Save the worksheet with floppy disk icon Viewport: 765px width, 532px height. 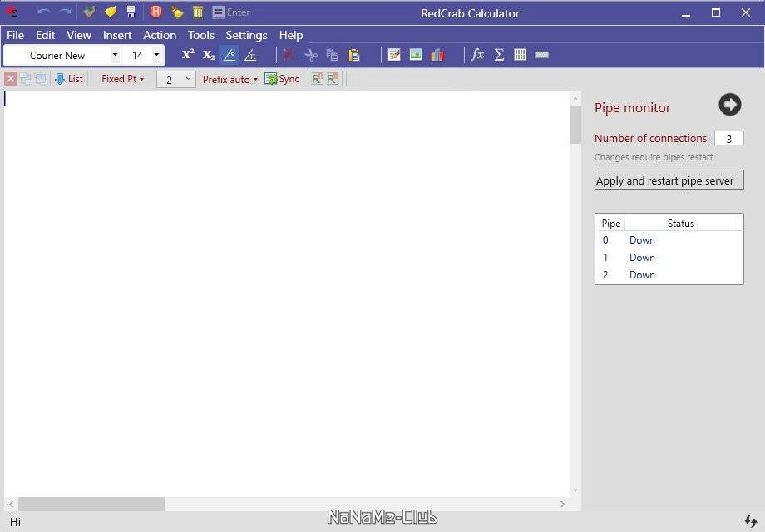click(x=131, y=12)
